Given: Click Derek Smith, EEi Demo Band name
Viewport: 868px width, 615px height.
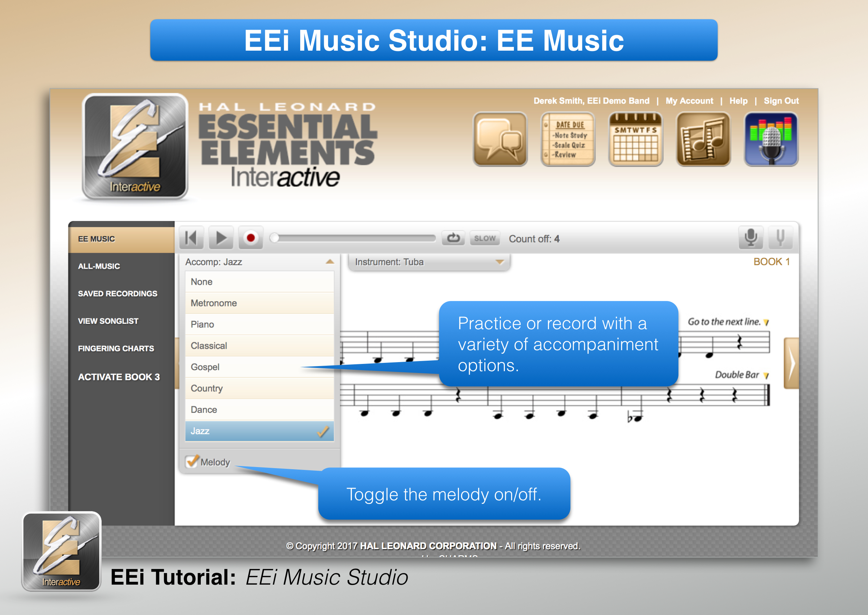Looking at the screenshot, I should pos(591,101).
